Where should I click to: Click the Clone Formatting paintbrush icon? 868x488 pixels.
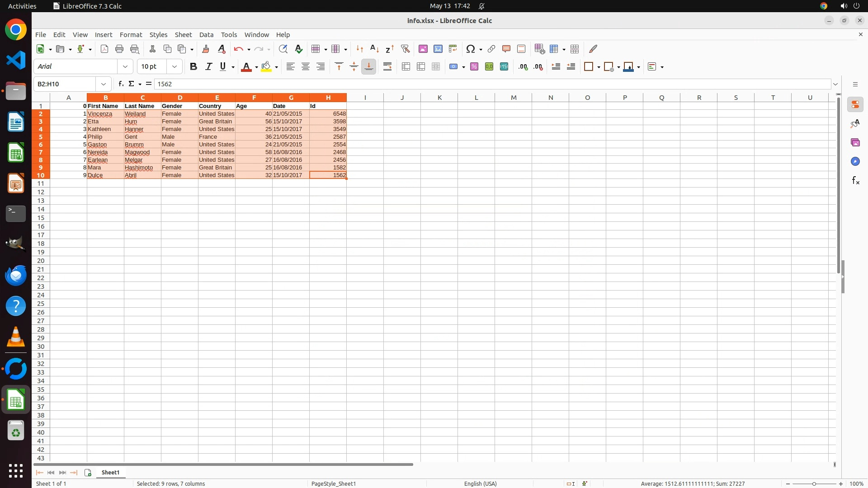click(206, 49)
